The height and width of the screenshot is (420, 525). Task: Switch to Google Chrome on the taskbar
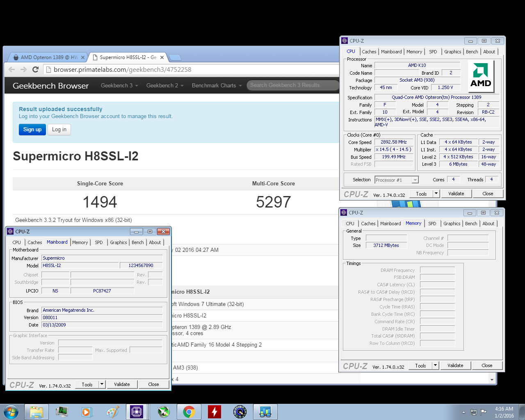coord(189,412)
